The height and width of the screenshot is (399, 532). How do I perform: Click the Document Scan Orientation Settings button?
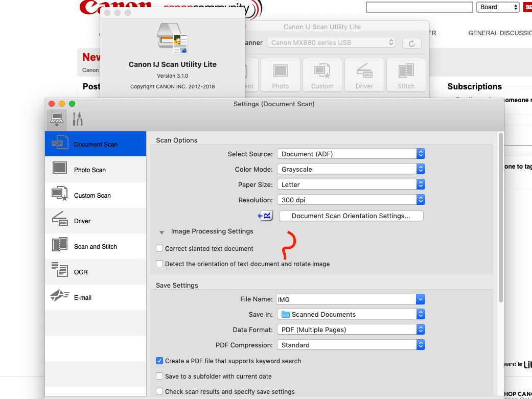[351, 216]
